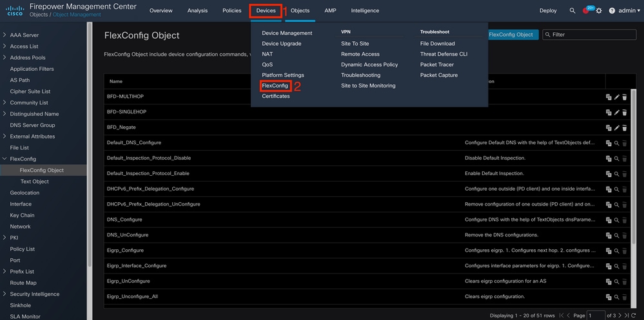Edit the BFD-MULTIHOP object with pencil icon

pyautogui.click(x=616, y=97)
